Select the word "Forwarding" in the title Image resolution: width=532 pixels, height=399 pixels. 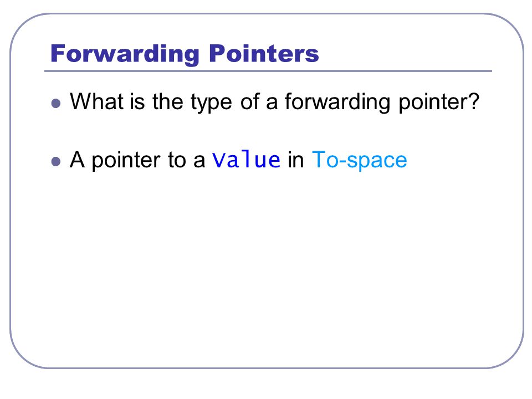[125, 54]
